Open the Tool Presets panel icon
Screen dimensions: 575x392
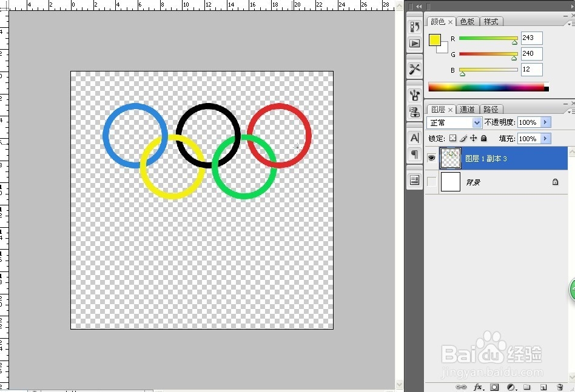click(415, 69)
